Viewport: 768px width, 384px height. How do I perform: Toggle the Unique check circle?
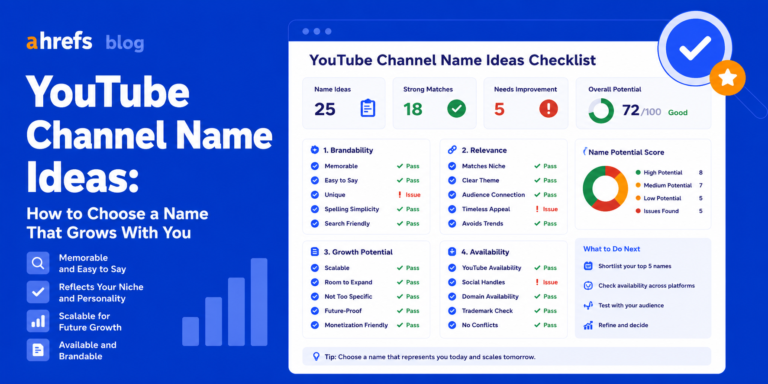[x=314, y=195]
